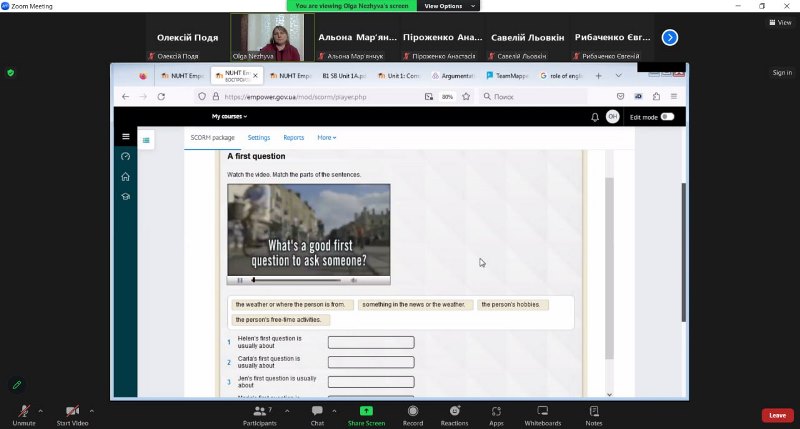Select the SCORM package tab
Viewport: 800px width, 429px height.
tap(212, 138)
